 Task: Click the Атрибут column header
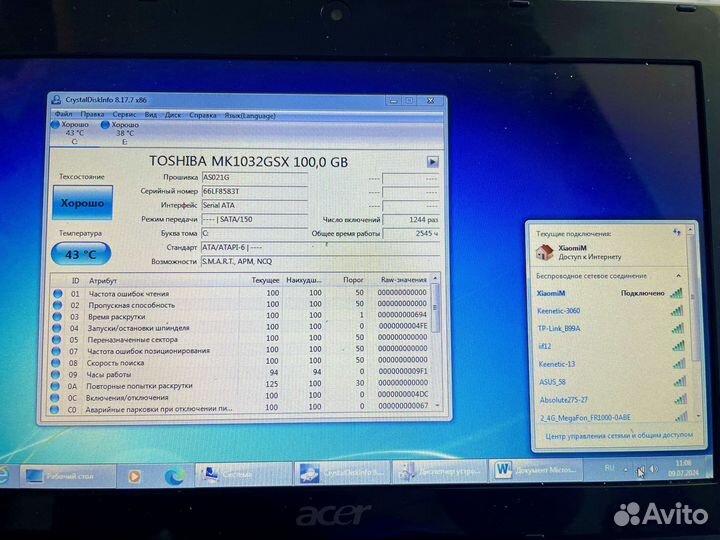pyautogui.click(x=103, y=281)
